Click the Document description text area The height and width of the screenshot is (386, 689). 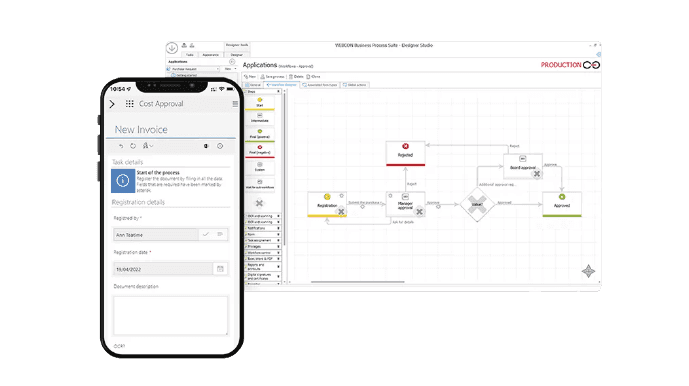170,316
